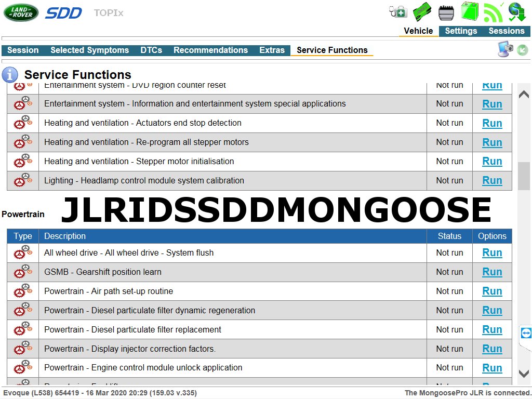Click the Evoque (L538) status bar text
This screenshot has width=532, height=399.
[x=100, y=393]
